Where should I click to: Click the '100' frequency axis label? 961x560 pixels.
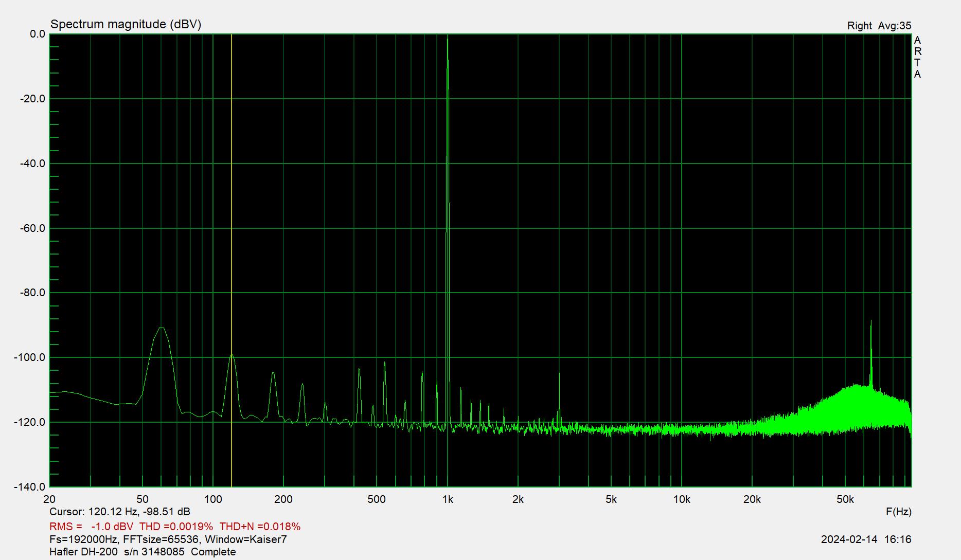pyautogui.click(x=213, y=499)
